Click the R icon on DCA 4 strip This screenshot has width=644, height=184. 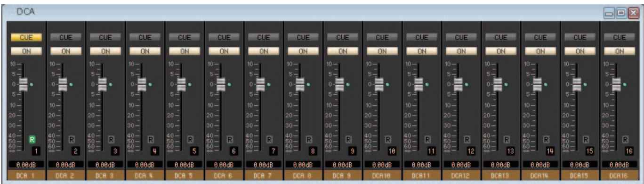click(x=151, y=139)
